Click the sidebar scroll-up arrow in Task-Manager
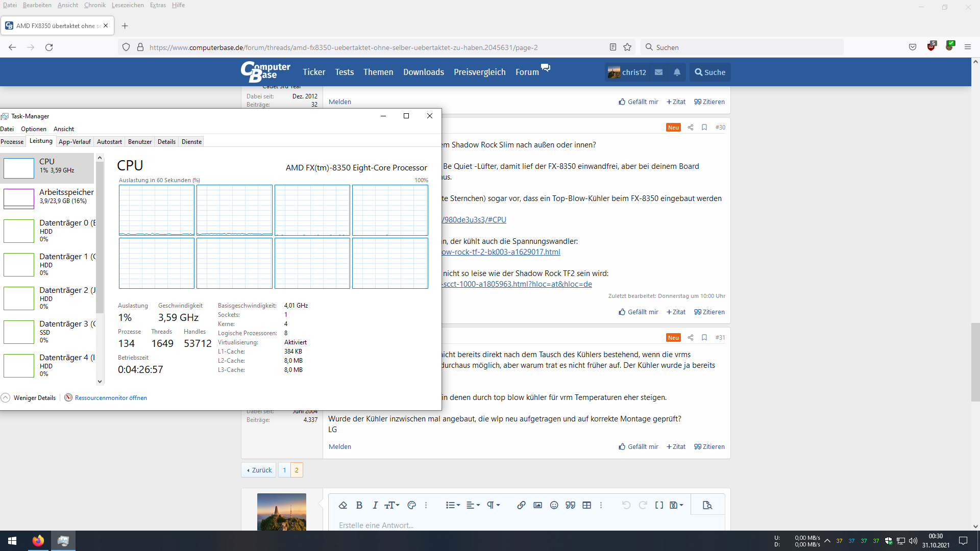980x551 pixels. (100, 158)
